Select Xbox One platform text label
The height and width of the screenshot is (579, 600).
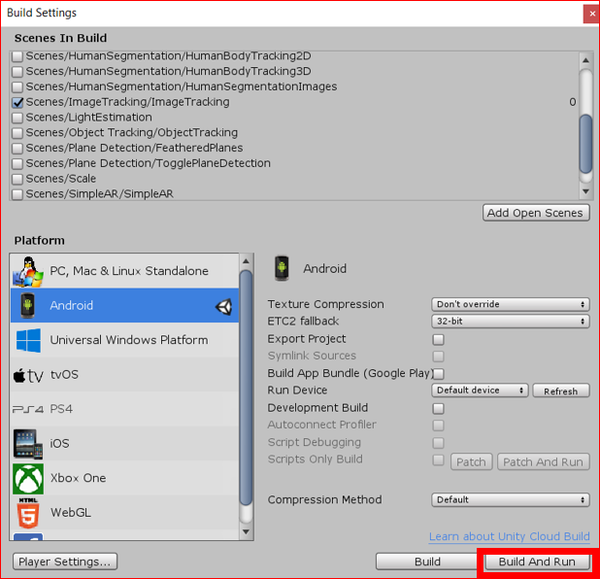point(78,478)
